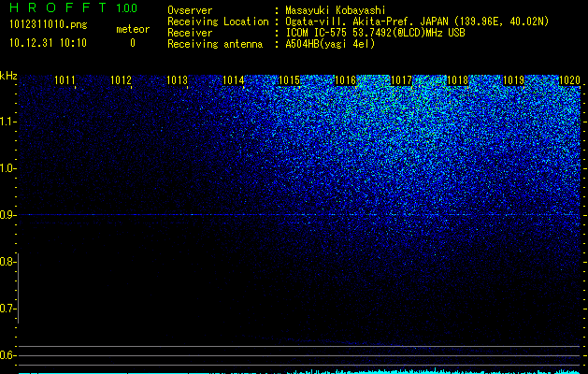Click the 1011 time marker
588x374 pixels.
point(65,80)
